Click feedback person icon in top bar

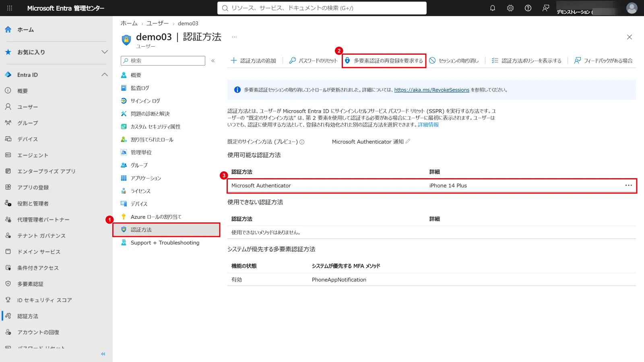coord(546,8)
